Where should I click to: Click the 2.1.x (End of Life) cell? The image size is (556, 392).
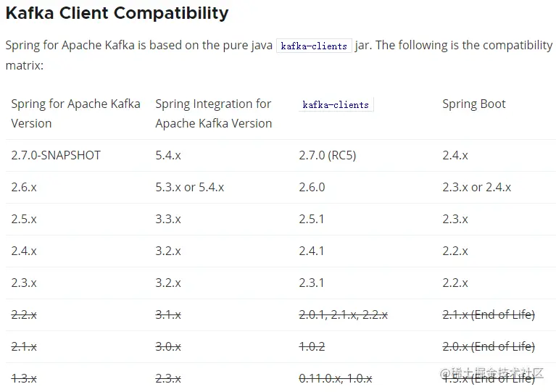point(489,314)
